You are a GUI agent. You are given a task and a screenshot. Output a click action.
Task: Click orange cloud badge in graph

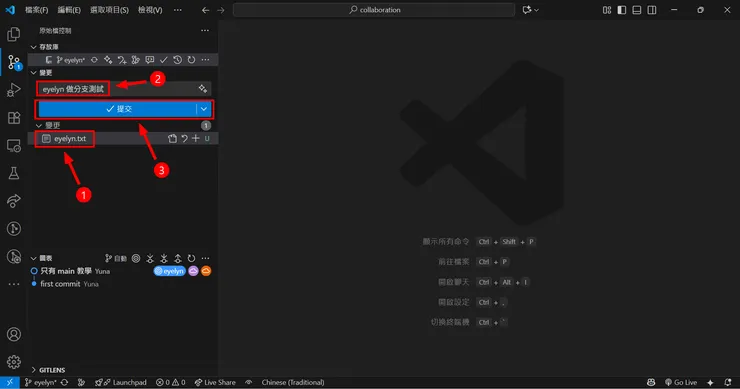206,271
